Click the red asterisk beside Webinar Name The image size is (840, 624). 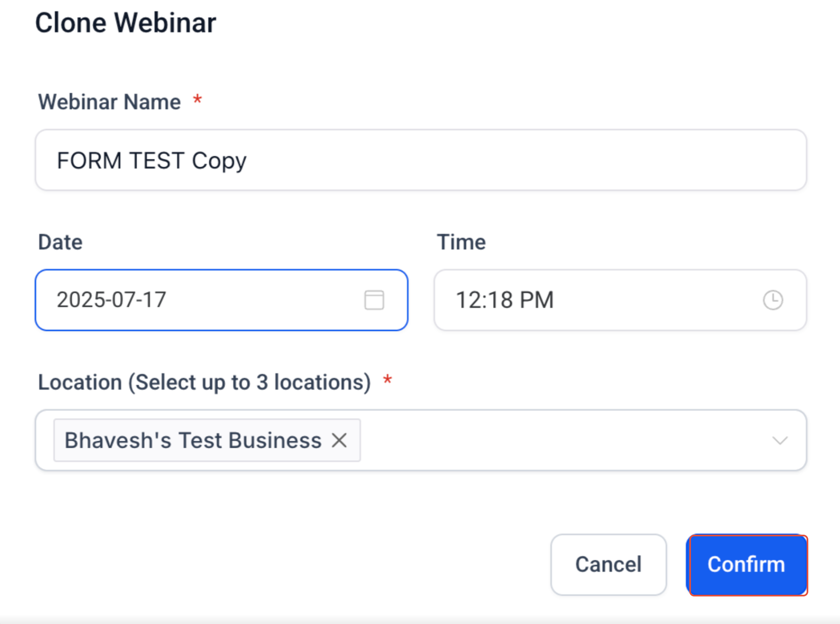(x=198, y=99)
